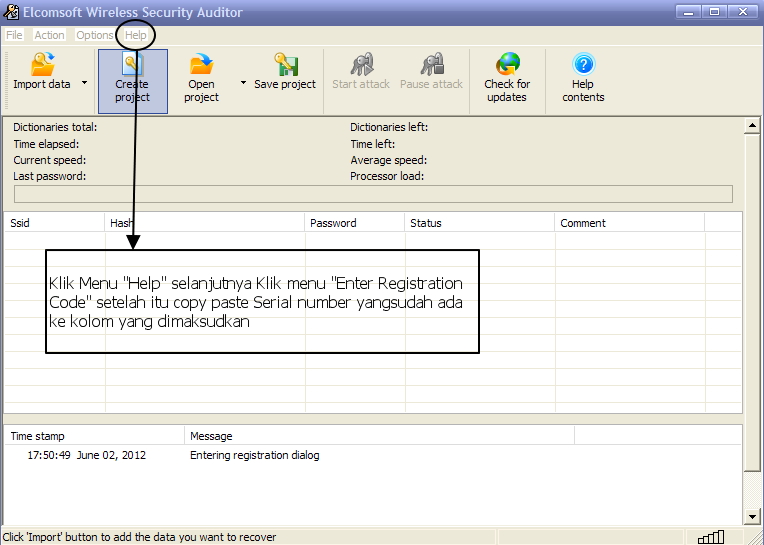764x545 pixels.
Task: Click the Ssid column header
Action: pyautogui.click(x=54, y=223)
